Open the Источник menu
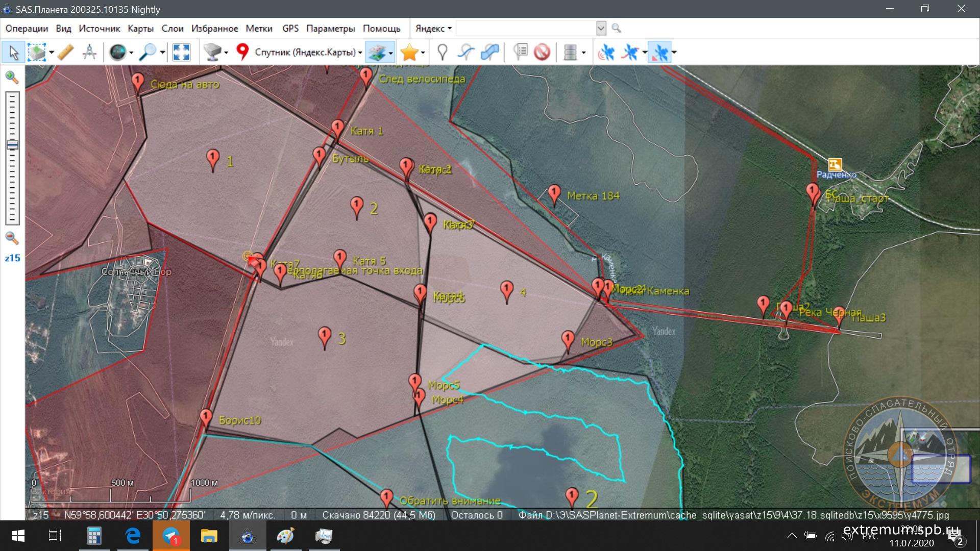Image resolution: width=980 pixels, height=551 pixels. (100, 29)
